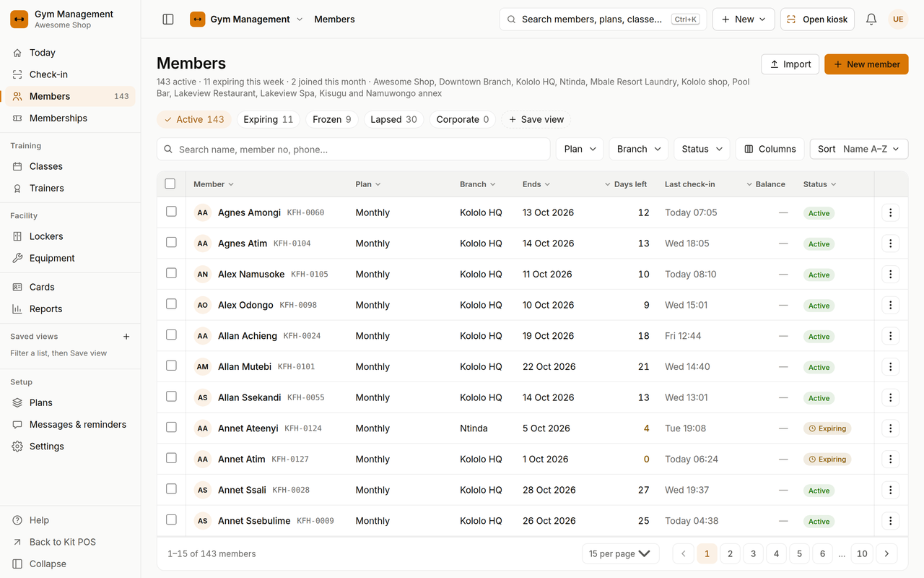Tick the checkbox for Agnes Amongi
The image size is (924, 578).
tap(171, 212)
